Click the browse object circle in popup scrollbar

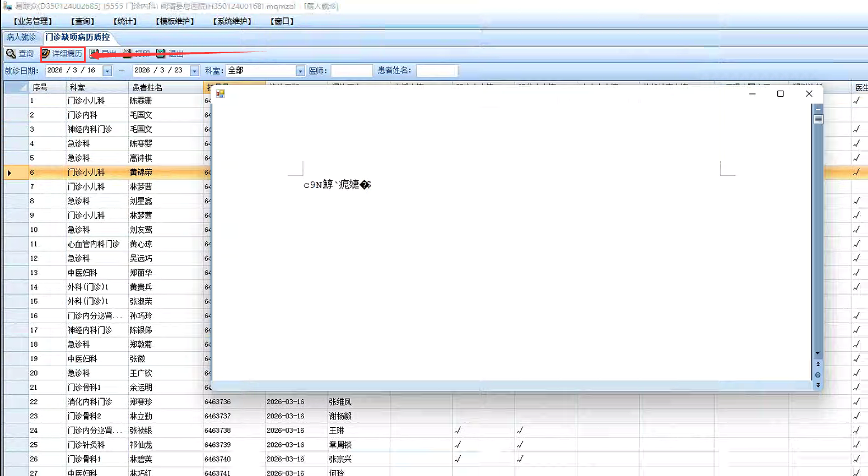818,375
